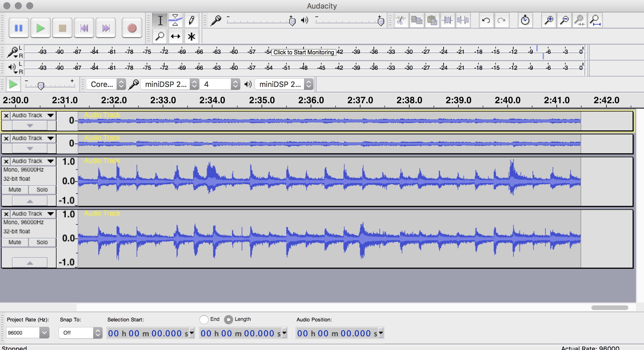Screen dimensions: 644x350
Task: Open the third Audio Track name menu
Action: [x=33, y=161]
